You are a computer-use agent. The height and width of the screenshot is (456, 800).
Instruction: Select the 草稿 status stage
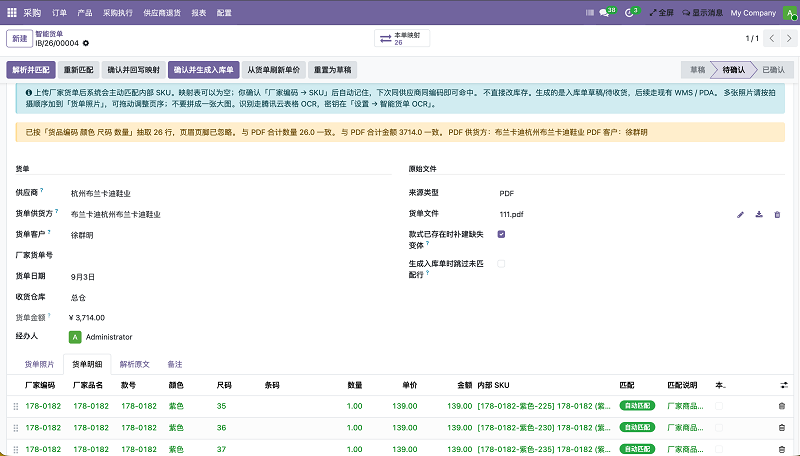coord(697,70)
